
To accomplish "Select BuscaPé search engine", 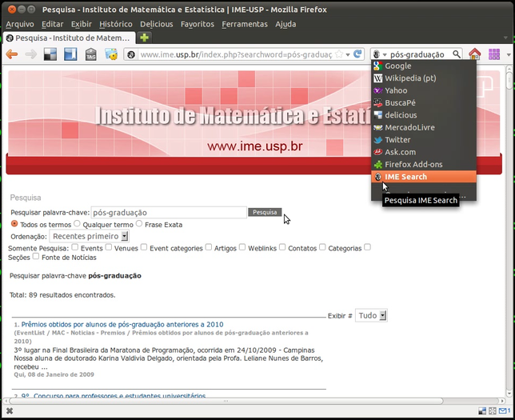I will (424, 103).
